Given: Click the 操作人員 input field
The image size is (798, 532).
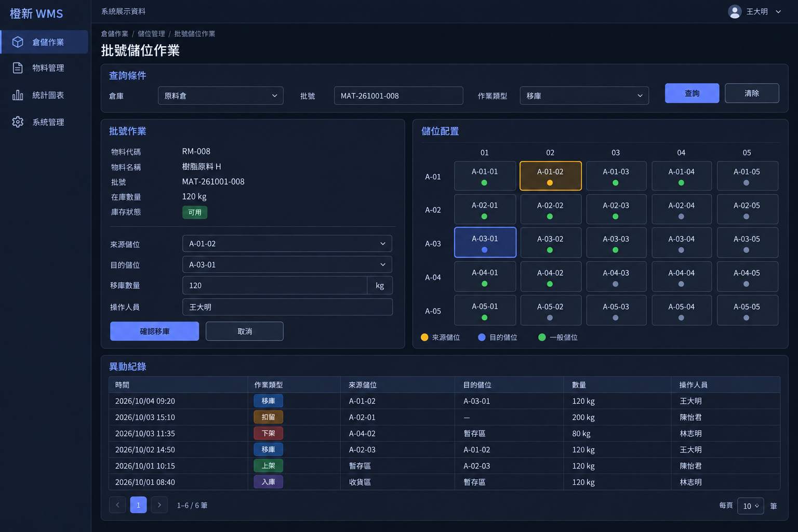Looking at the screenshot, I should pos(287,307).
